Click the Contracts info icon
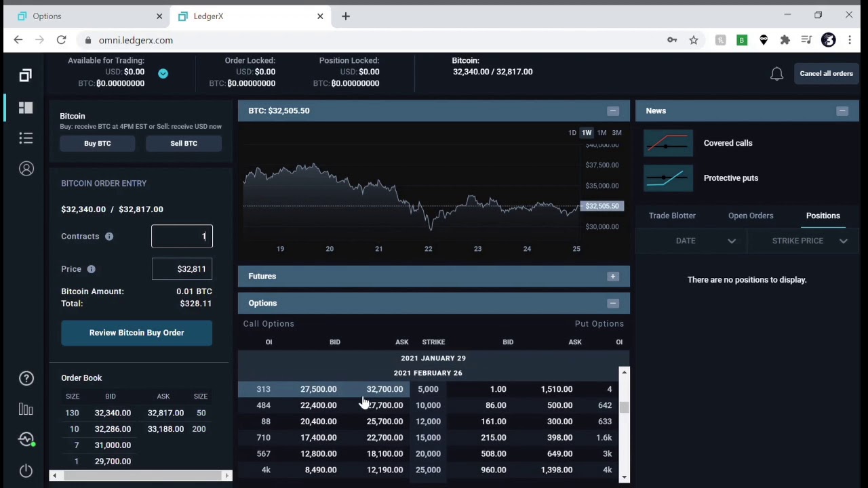 109,237
